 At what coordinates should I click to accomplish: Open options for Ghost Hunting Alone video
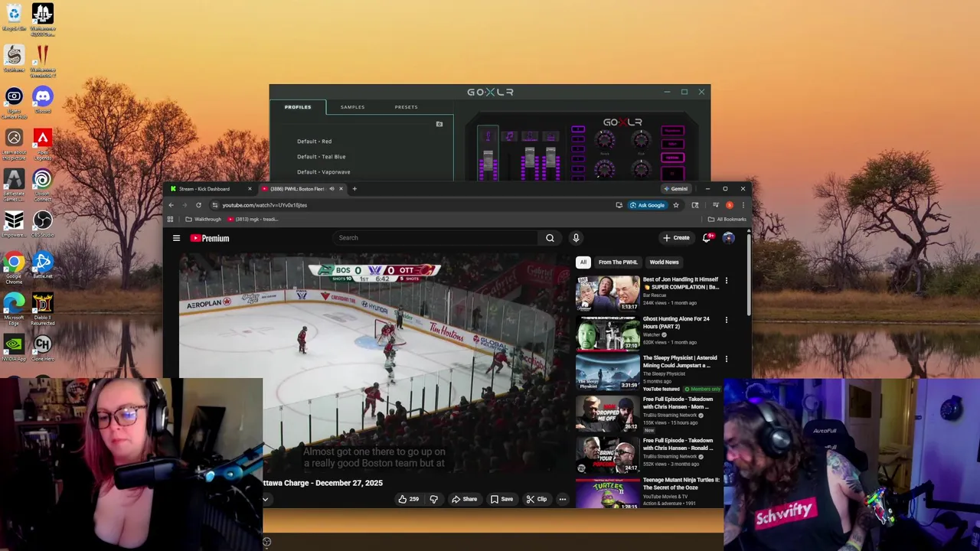point(726,319)
